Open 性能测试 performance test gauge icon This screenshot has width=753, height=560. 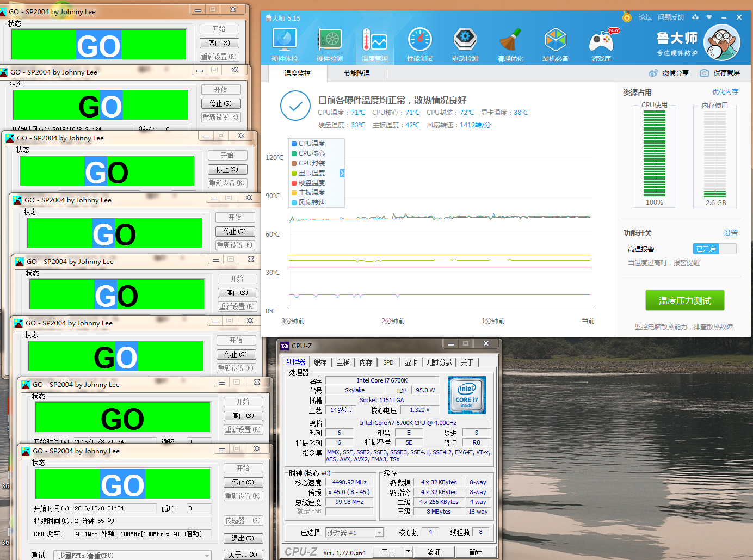point(420,45)
